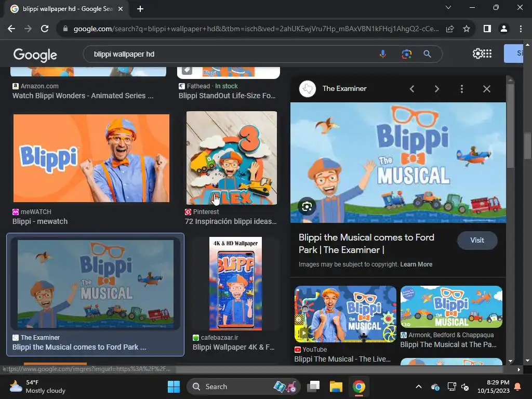
Task: Open 72 Inspiración blippi ideas link
Action: 231,221
